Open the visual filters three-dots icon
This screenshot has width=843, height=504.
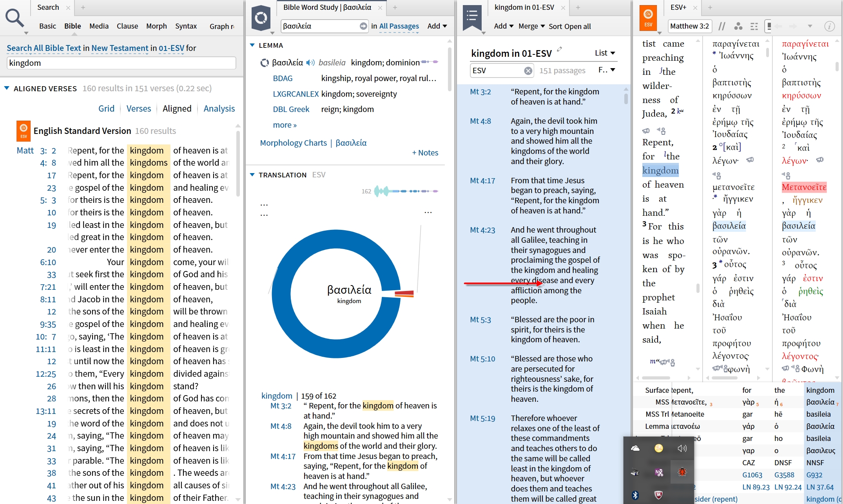pos(738,26)
